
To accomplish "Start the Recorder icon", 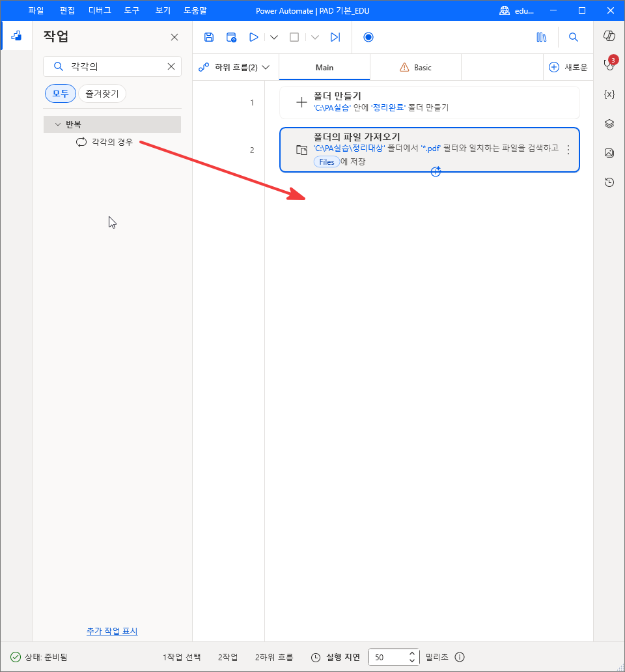I will point(368,37).
